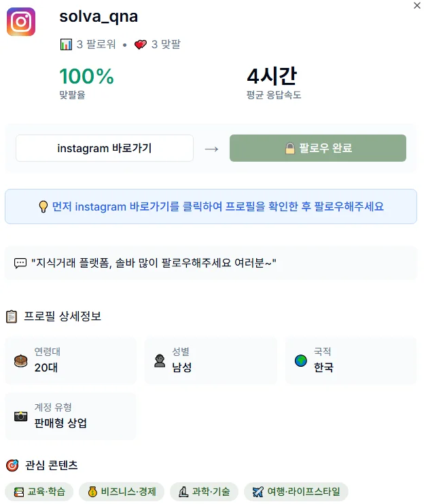Click the 비즈니스·경제 interest tag
426x504 pixels.
pos(122,492)
